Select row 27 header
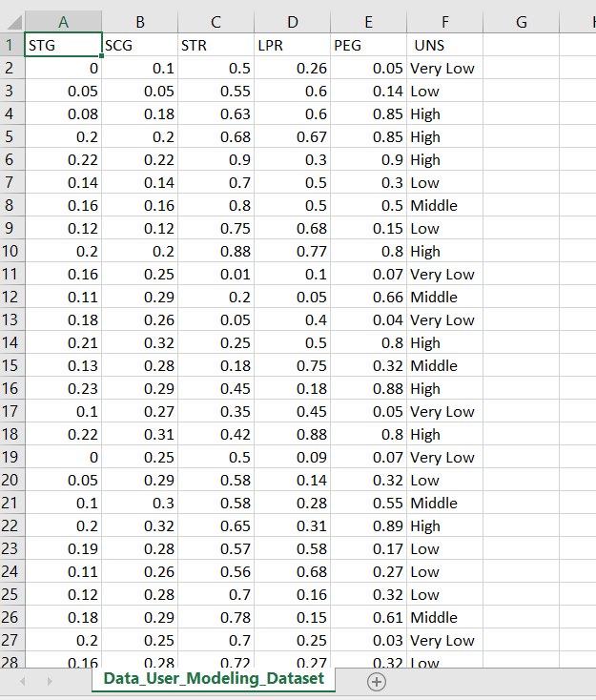The width and height of the screenshot is (596, 700). tap(12, 640)
